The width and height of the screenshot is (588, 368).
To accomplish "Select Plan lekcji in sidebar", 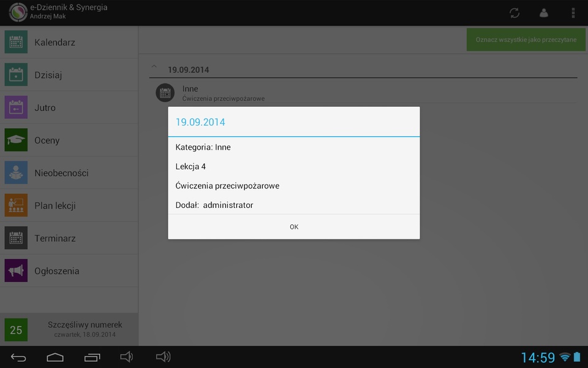I will pos(69,205).
